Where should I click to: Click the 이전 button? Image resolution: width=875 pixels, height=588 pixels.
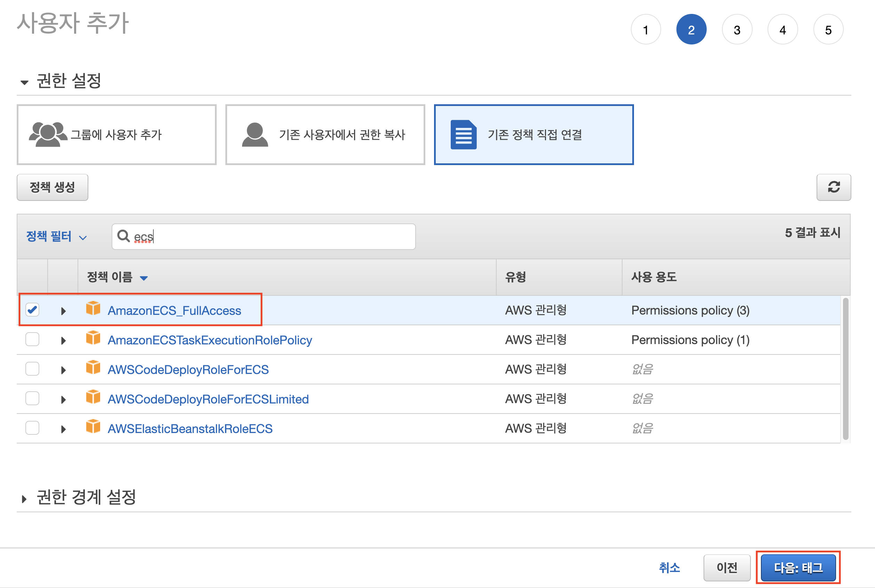coord(727,567)
